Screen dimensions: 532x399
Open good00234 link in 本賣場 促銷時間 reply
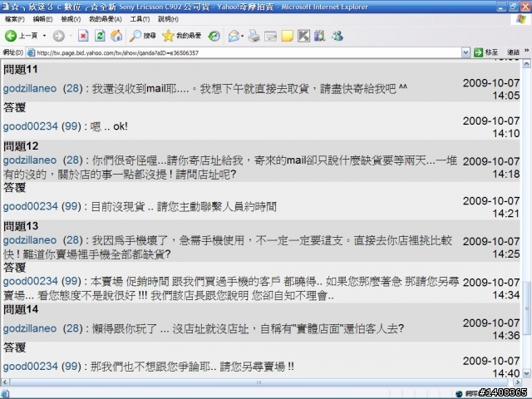(x=31, y=281)
